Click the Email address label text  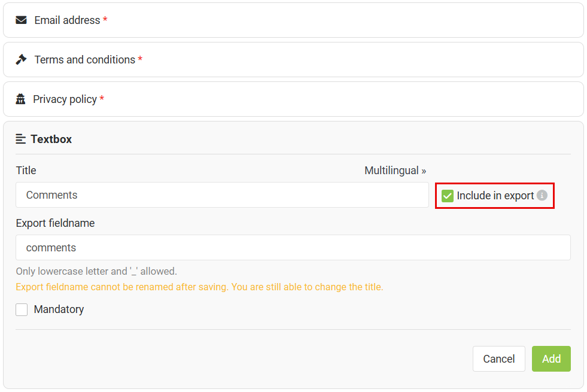67,20
